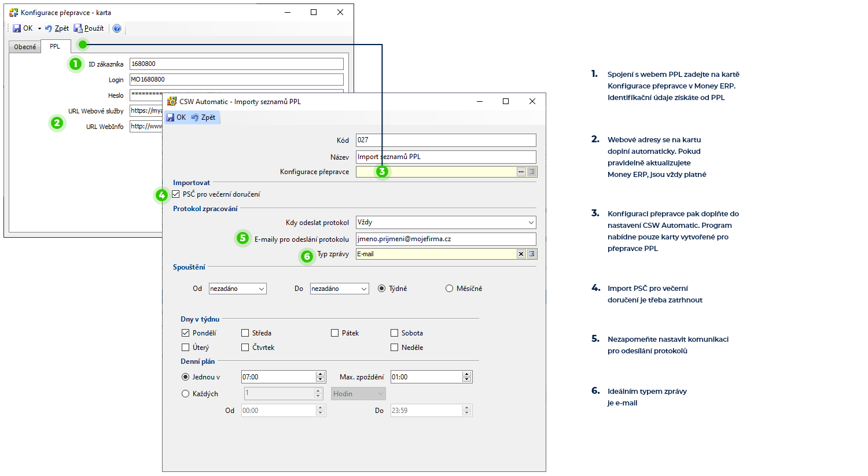
Task: Click the ID zákazníka field
Action: pyautogui.click(x=236, y=64)
